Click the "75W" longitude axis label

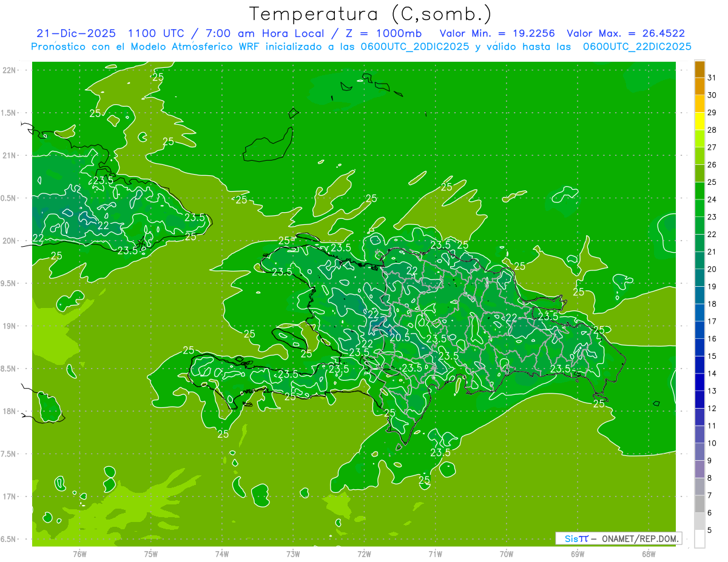coord(151,554)
